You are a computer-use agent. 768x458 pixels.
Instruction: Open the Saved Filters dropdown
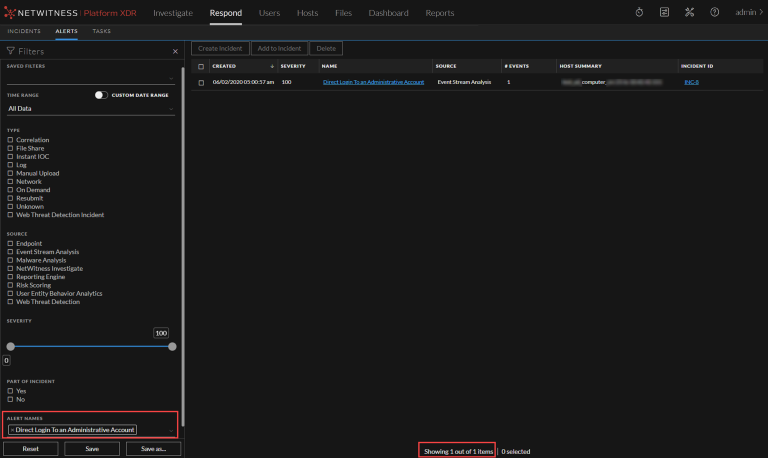90,78
